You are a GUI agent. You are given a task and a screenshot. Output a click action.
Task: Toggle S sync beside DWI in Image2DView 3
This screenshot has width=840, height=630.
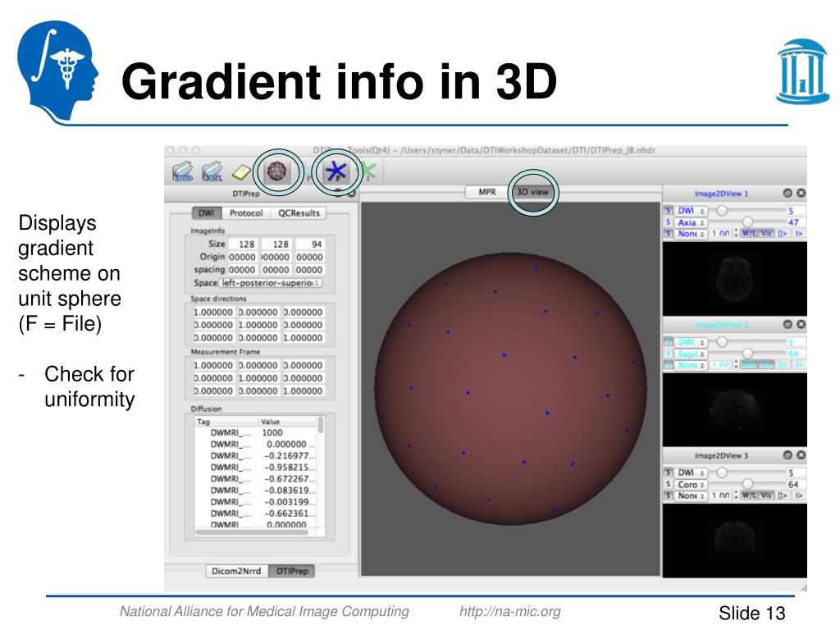coord(668,472)
